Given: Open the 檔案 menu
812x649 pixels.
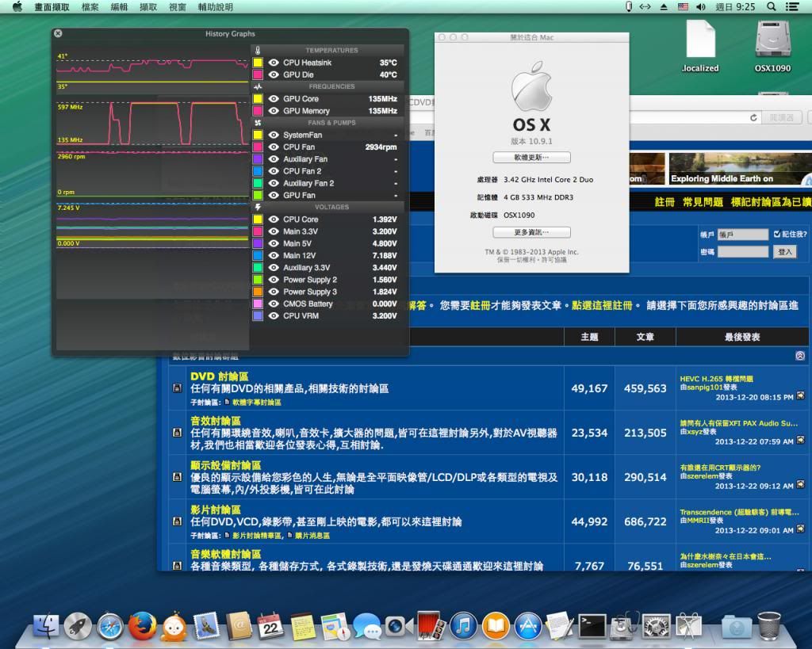Looking at the screenshot, I should coord(90,6).
